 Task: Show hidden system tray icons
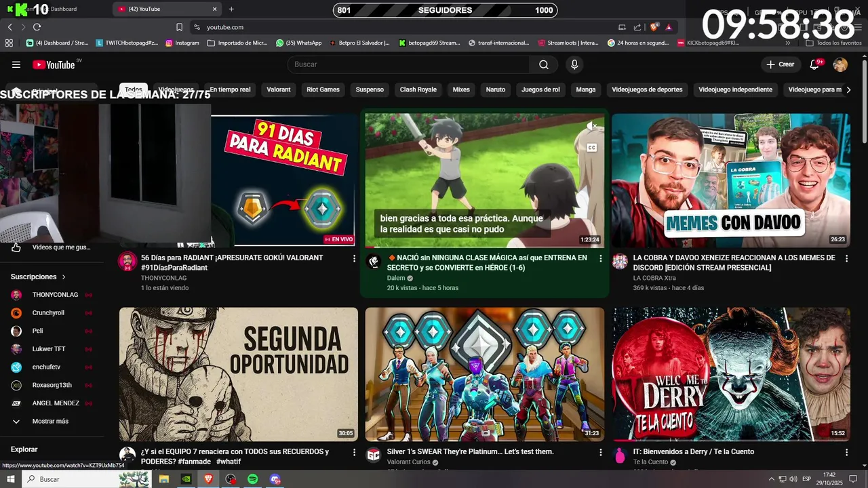[771, 479]
